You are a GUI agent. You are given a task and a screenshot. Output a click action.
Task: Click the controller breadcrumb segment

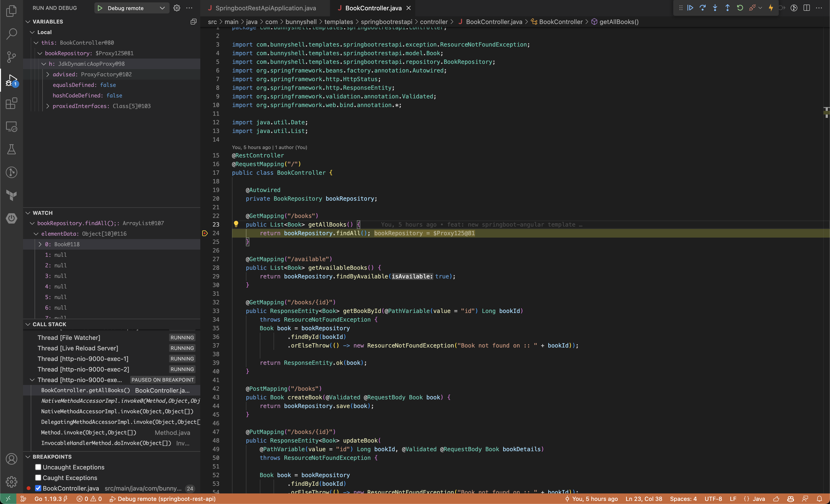pyautogui.click(x=433, y=22)
